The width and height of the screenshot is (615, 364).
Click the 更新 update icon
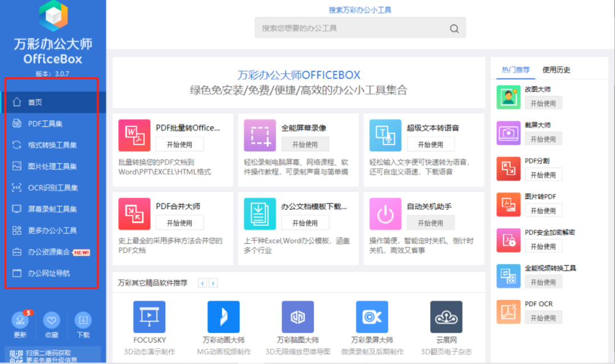coord(20,321)
